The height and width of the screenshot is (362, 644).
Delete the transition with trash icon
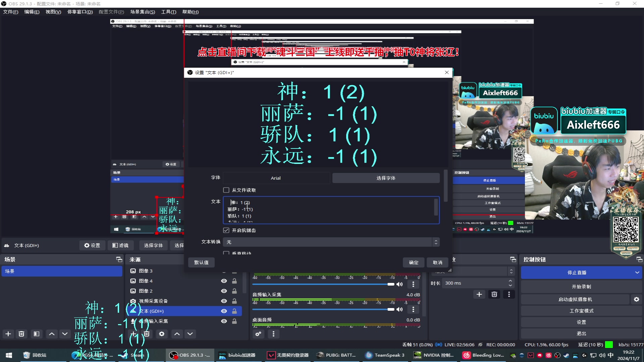(494, 294)
